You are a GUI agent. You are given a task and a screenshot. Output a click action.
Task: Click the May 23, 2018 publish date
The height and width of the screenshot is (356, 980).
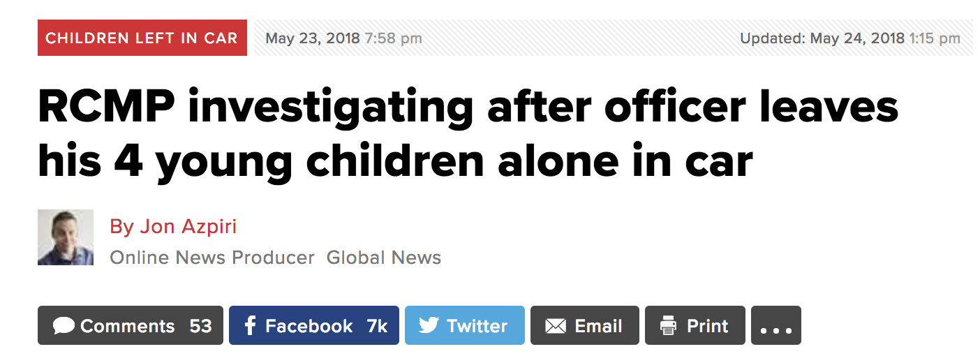[313, 38]
